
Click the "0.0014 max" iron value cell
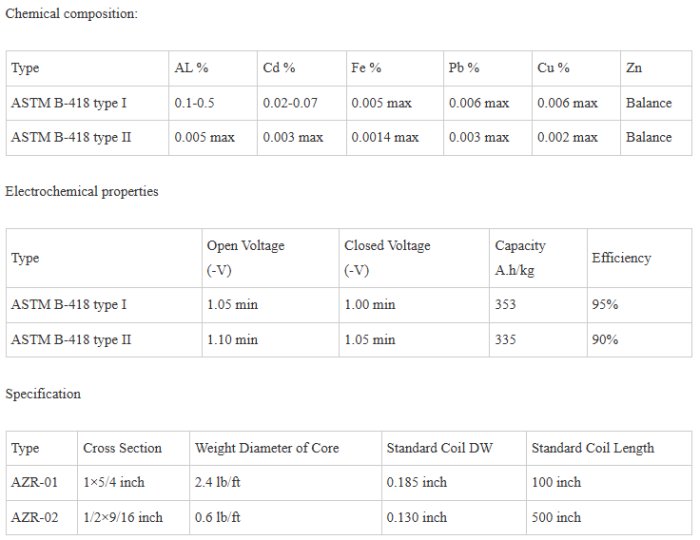(385, 137)
